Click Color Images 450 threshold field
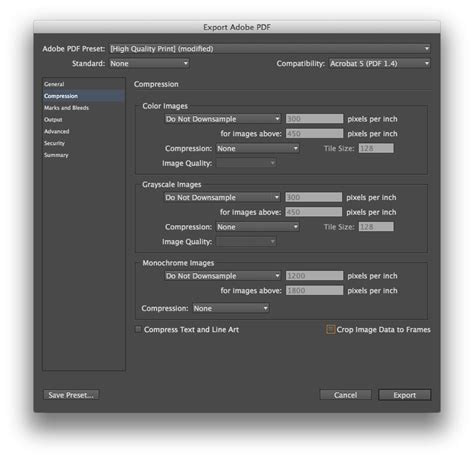The width and height of the screenshot is (474, 459). [314, 133]
